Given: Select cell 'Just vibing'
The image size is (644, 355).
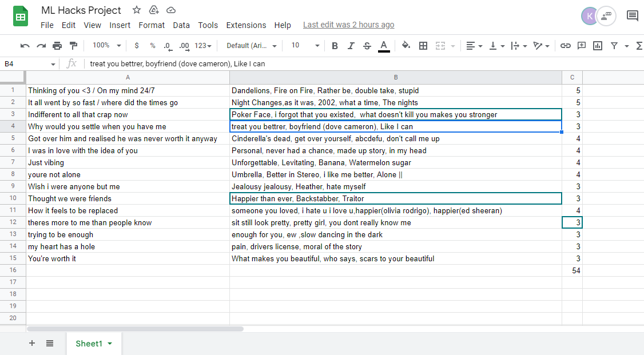Looking at the screenshot, I should (128, 162).
